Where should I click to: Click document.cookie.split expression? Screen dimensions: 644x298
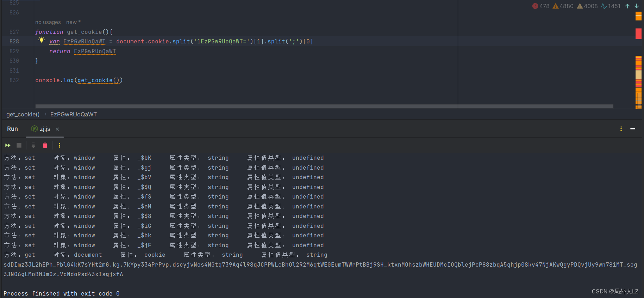153,41
